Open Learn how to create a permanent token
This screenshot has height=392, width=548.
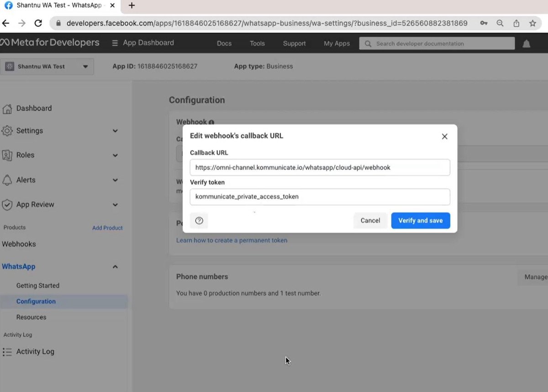click(232, 240)
